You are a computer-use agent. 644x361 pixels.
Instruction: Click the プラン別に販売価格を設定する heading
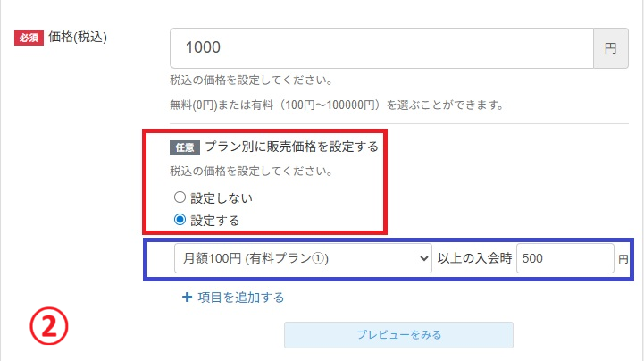click(x=291, y=147)
